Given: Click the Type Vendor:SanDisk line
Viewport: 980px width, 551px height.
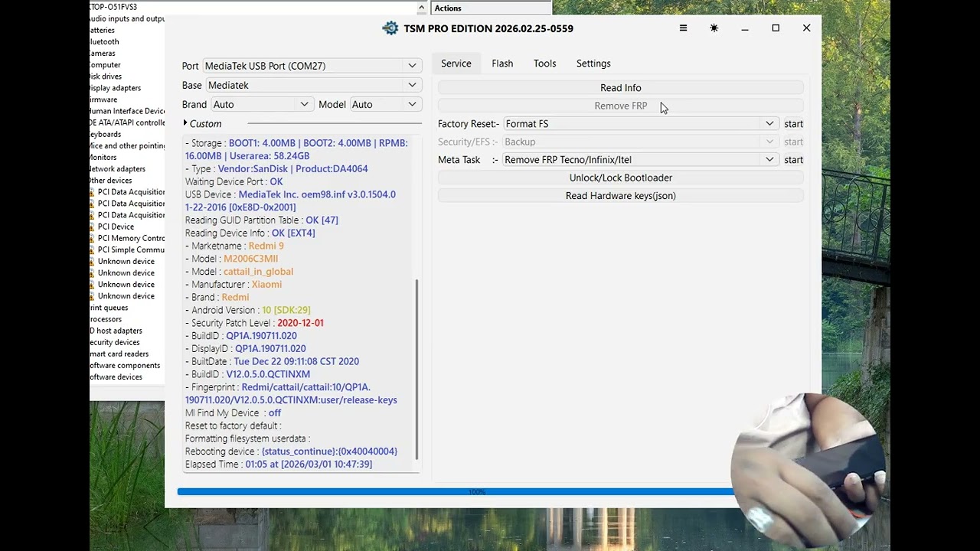Looking at the screenshot, I should click(x=276, y=169).
